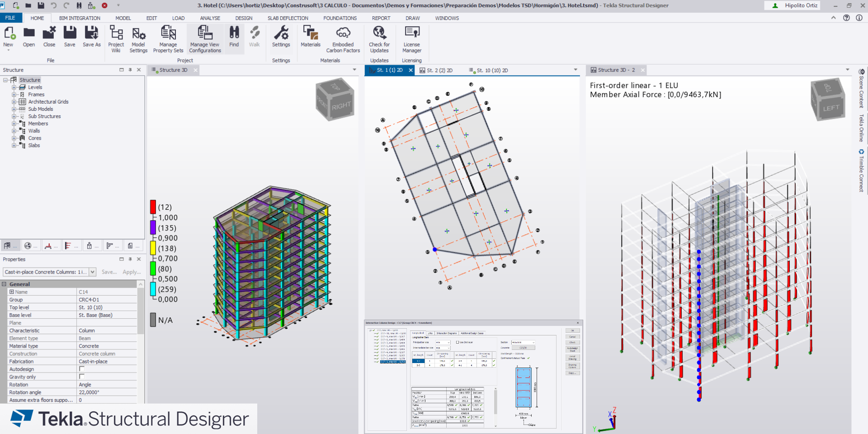Open the FOUNDATIONS ribbon tab
Image resolution: width=868 pixels, height=434 pixels.
(340, 18)
